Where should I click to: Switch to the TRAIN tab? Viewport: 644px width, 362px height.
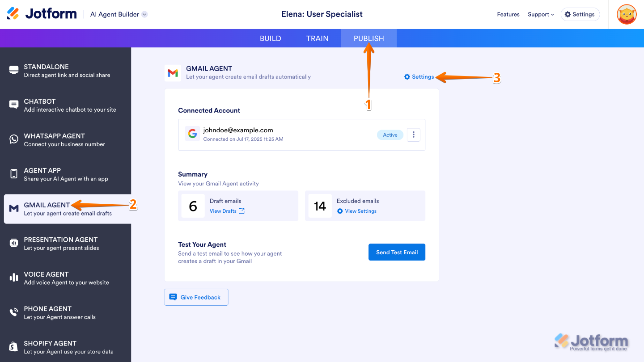tap(318, 38)
